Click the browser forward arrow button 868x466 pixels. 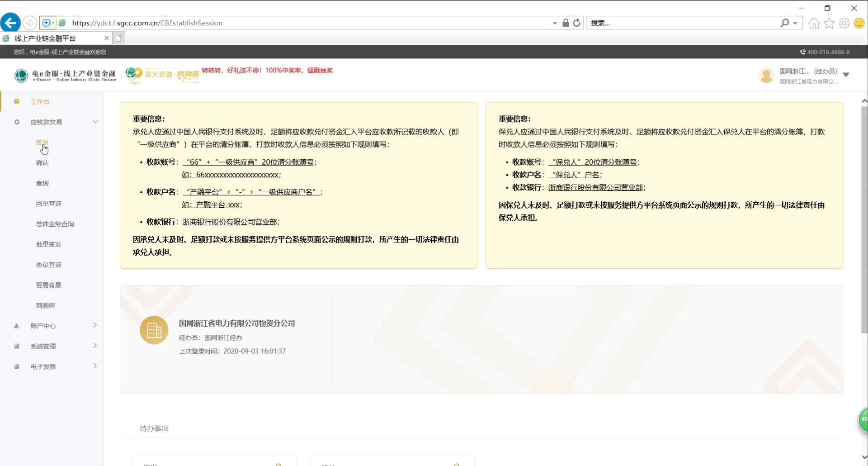tap(29, 23)
